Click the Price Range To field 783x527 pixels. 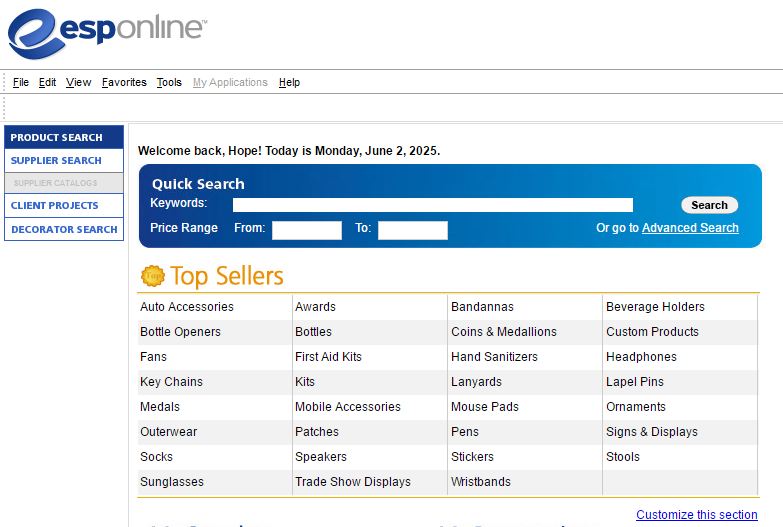[x=413, y=230]
